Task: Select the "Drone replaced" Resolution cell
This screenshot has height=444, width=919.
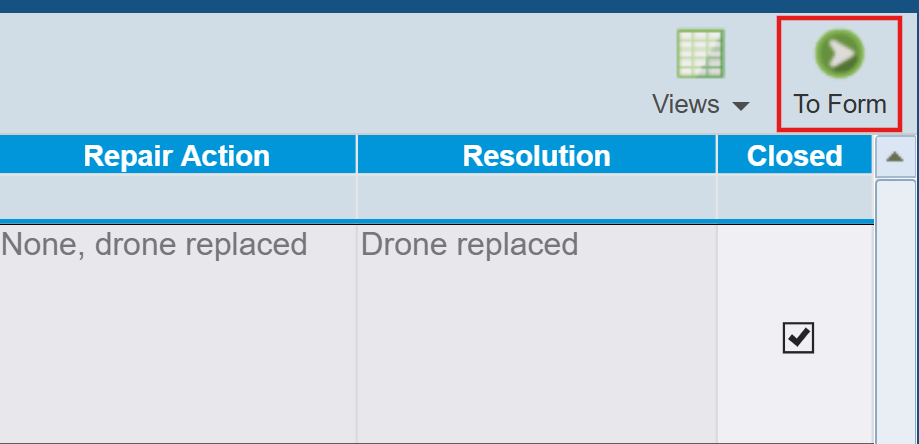Action: coord(470,245)
